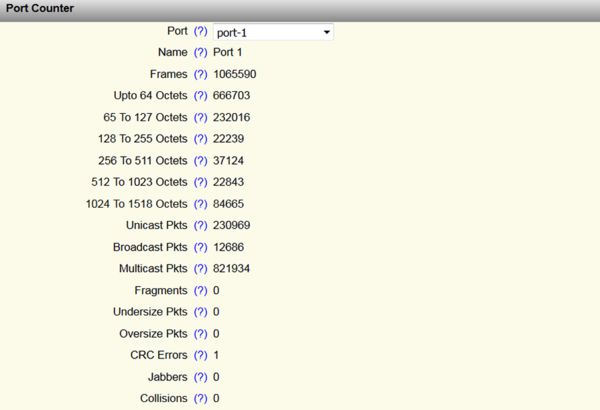Select the value 232016
Viewport: 600px width, 410px height.
[x=232, y=117]
